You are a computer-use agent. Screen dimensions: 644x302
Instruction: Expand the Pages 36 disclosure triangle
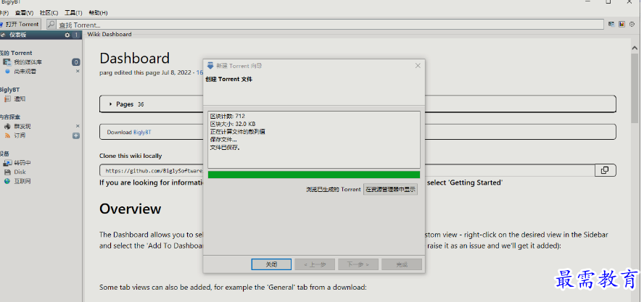pos(110,104)
